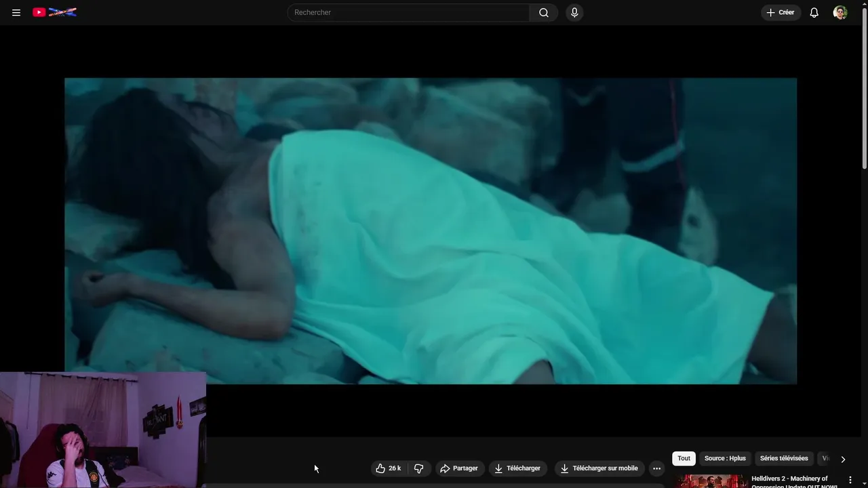The height and width of the screenshot is (488, 868).
Task: Click the Télécharger button
Action: tap(517, 468)
